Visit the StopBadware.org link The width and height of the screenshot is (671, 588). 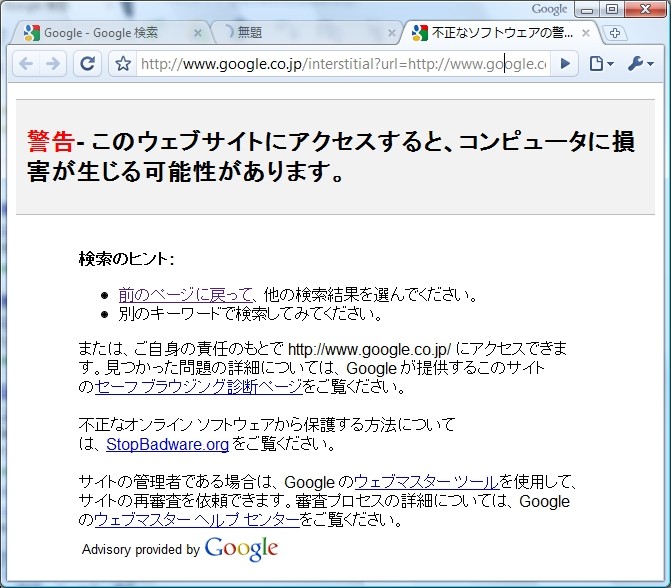(167, 444)
